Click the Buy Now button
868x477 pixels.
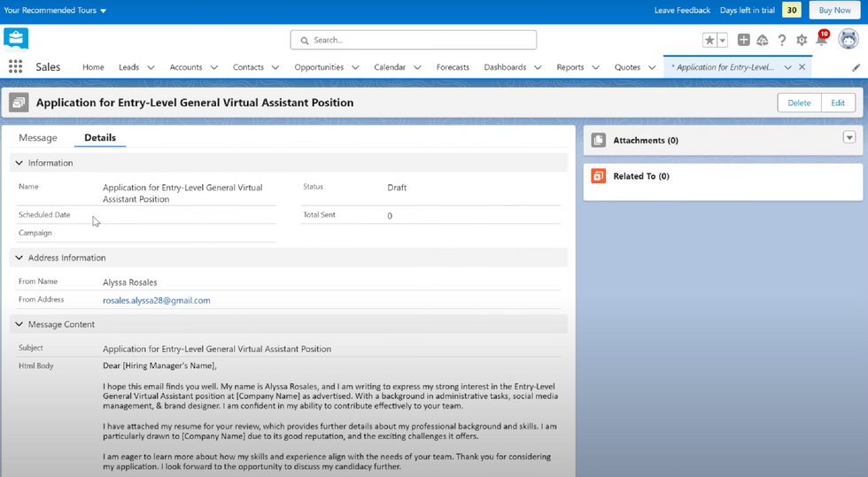(x=834, y=10)
